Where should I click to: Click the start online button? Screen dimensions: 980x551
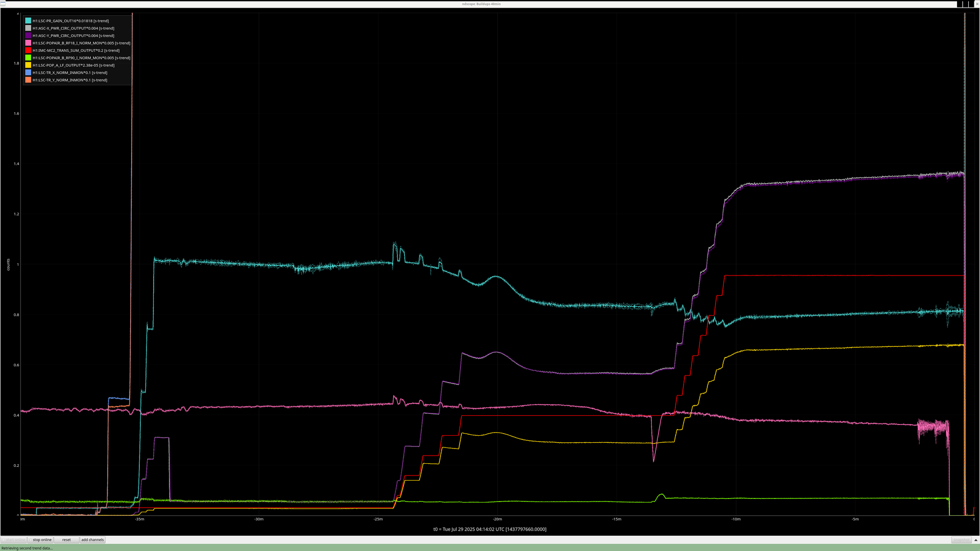point(14,540)
